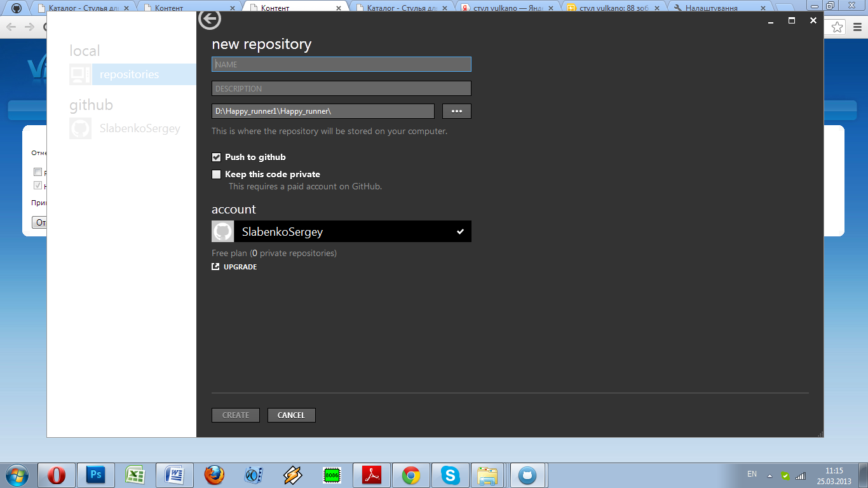Screen dimensions: 868x488
Task: Click the Chrome forward arrow
Action: [x=29, y=27]
